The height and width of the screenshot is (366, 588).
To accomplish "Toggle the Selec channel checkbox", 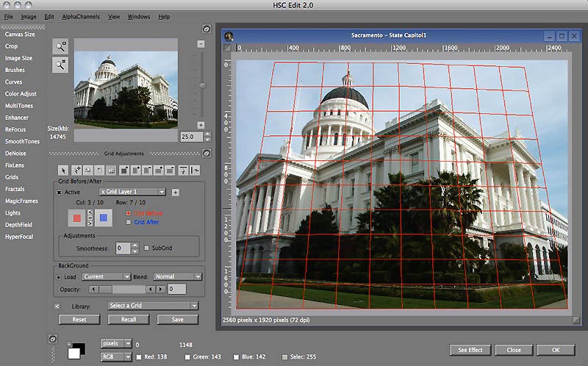I will (x=284, y=357).
